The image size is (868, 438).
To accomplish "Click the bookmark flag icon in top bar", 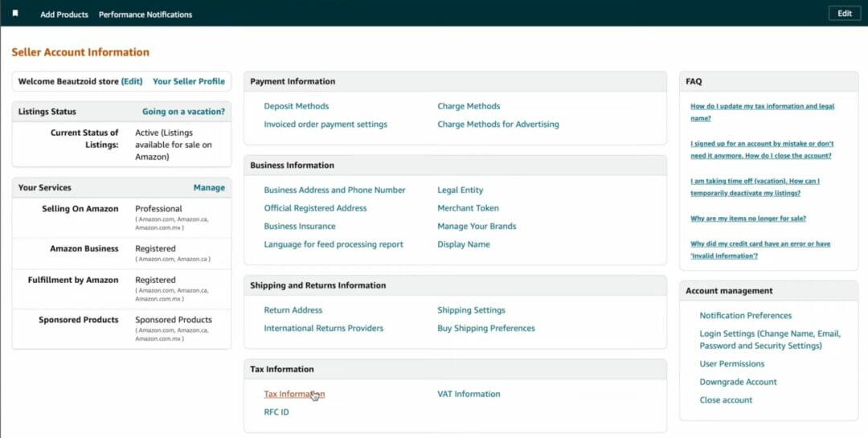I will click(15, 14).
